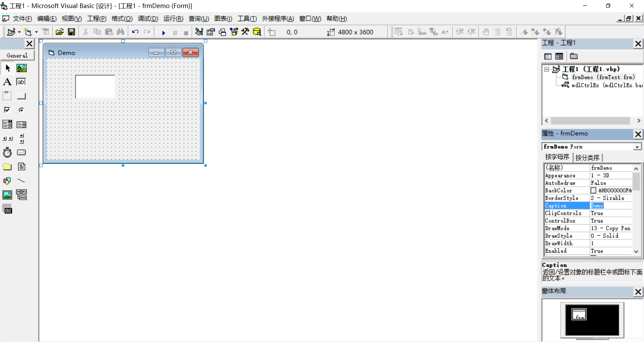Close the 窗体布局 panel
The height and width of the screenshot is (342, 644).
coord(638,292)
